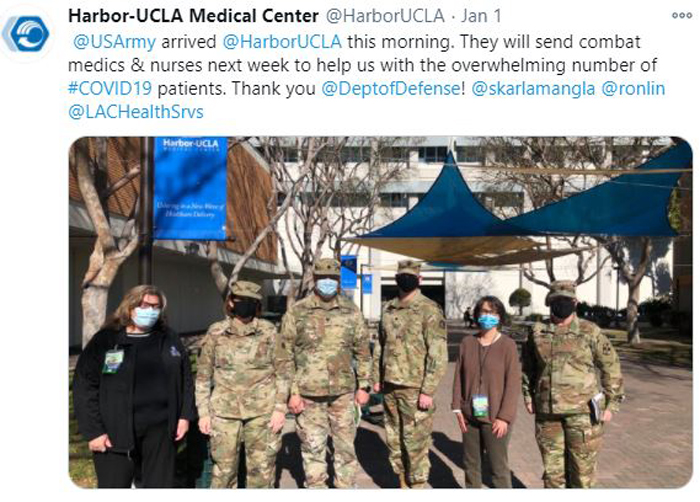Open tweet details by clicking 'overwhelming number' text
This screenshot has width=700, height=502.
[554, 65]
